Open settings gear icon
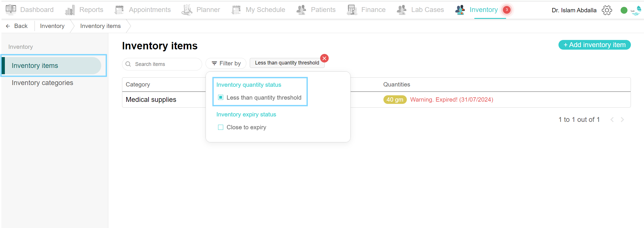The image size is (644, 228). pos(607,10)
